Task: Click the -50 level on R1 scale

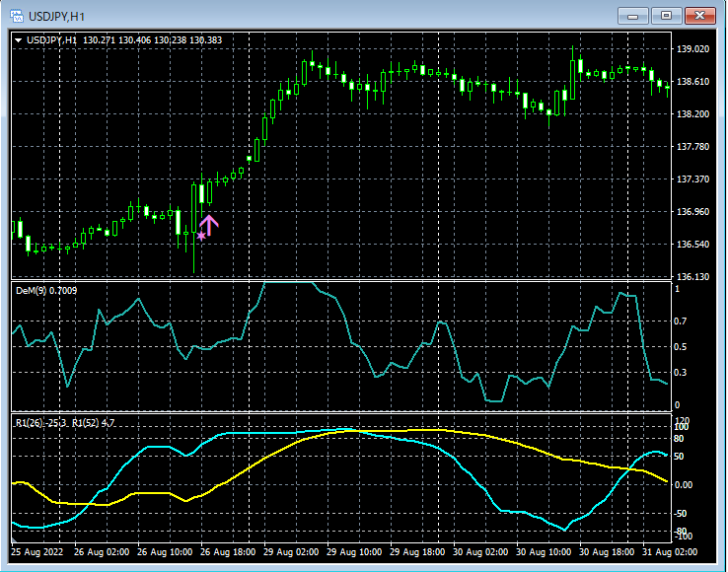Action: [x=683, y=514]
